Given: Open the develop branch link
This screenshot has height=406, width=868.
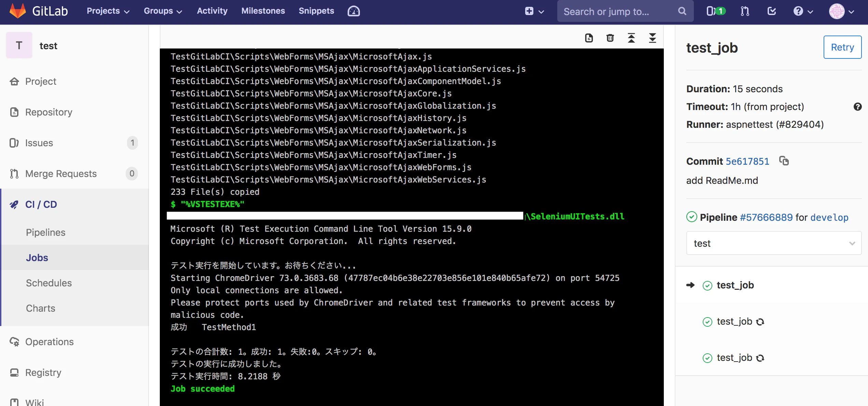Looking at the screenshot, I should 829,217.
